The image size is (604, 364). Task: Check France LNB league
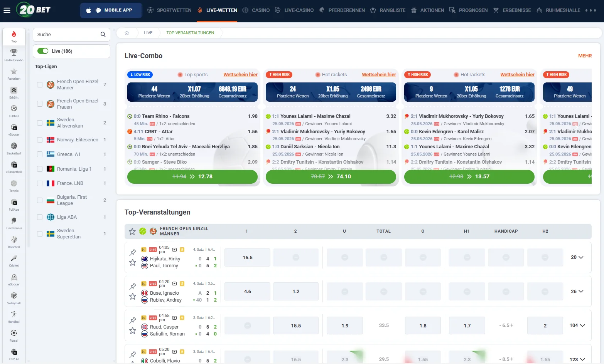pos(40,183)
